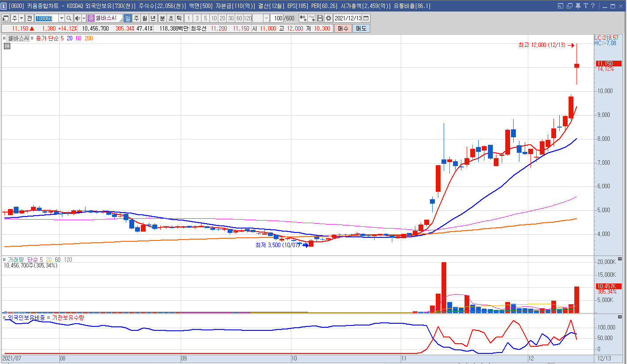This screenshot has width=627, height=364.
Task: Choose the 1 interval button
Action: point(189,18)
